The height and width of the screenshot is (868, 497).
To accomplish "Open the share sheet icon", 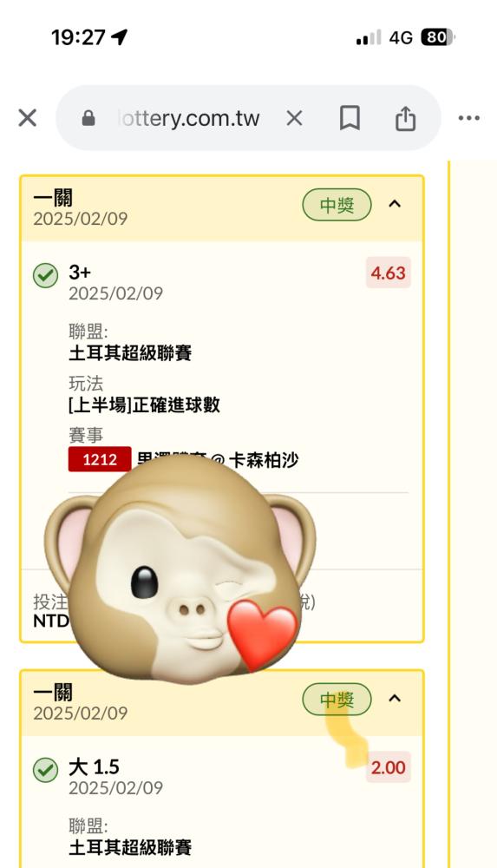I will pyautogui.click(x=405, y=118).
